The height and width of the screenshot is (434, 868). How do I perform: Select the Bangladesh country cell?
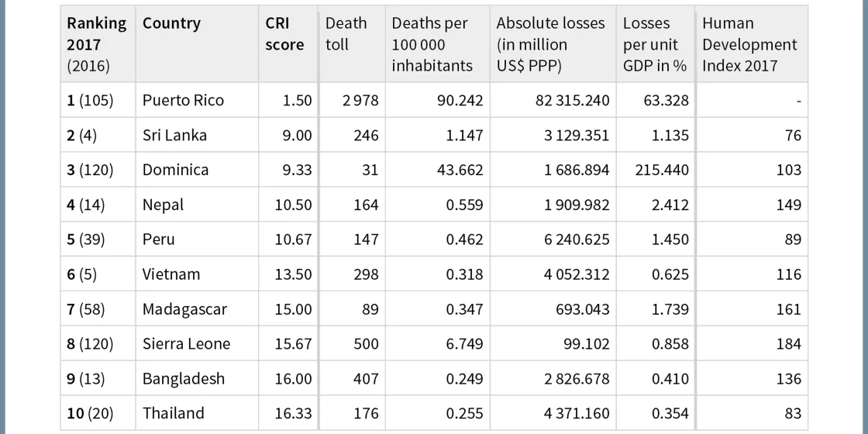183,378
